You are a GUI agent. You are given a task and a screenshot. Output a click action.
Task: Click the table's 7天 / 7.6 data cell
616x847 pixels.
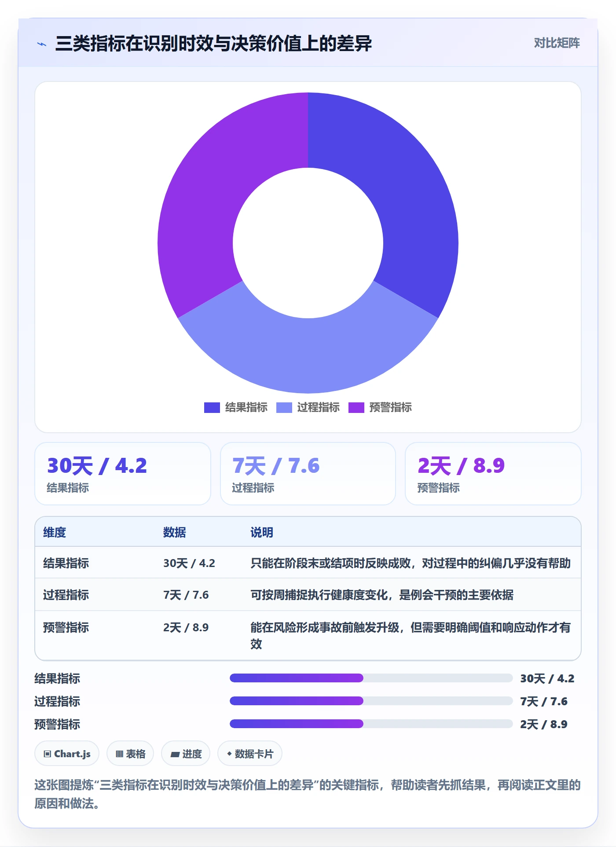click(x=186, y=595)
